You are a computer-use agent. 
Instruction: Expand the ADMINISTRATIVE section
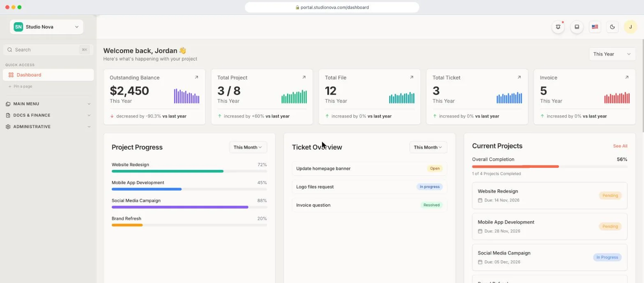click(x=48, y=127)
